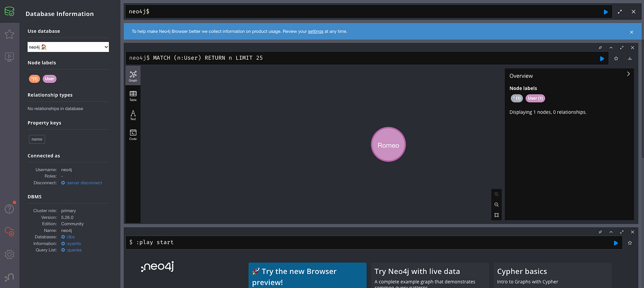644x288 pixels.
Task: Maximize the MATCH query result frame
Action: pos(621,48)
